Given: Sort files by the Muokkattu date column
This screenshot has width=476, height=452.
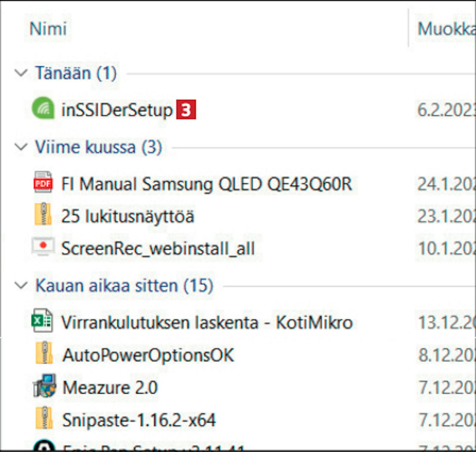Looking at the screenshot, I should [x=446, y=29].
